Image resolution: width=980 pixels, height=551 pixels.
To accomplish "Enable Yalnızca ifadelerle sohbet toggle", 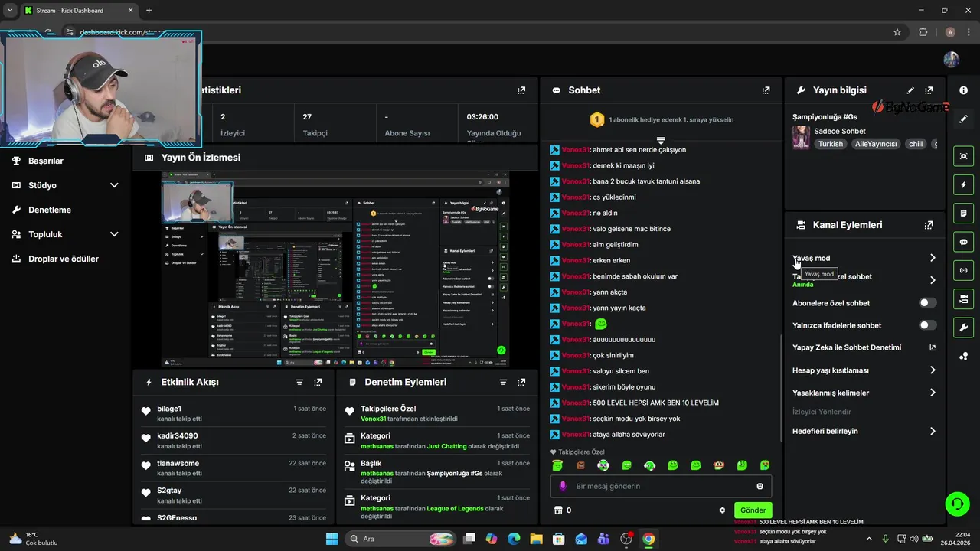I will 927,325.
